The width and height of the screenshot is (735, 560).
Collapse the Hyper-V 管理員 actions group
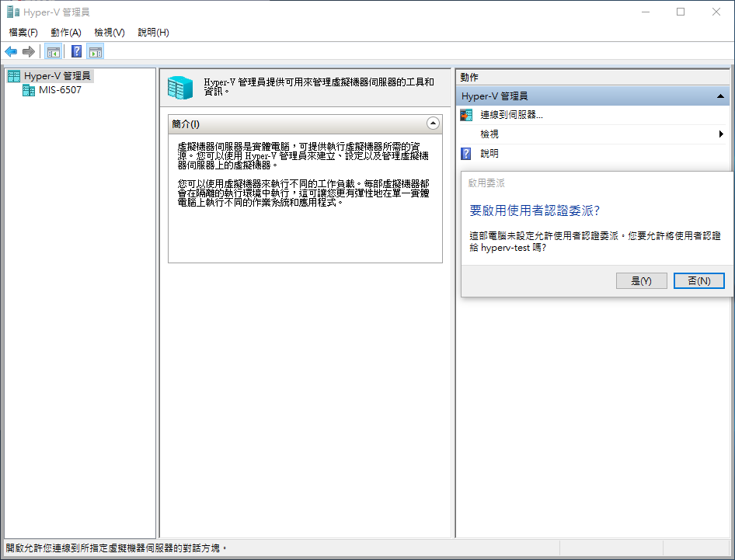click(x=720, y=96)
